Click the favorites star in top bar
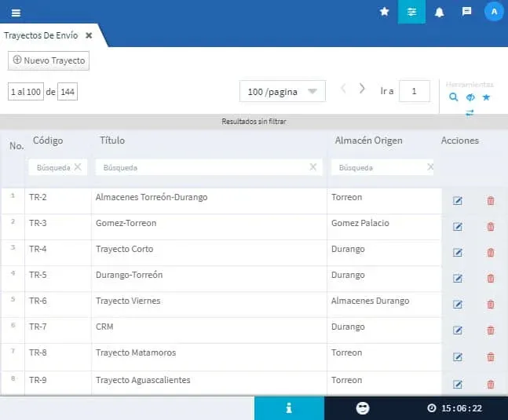 [384, 12]
